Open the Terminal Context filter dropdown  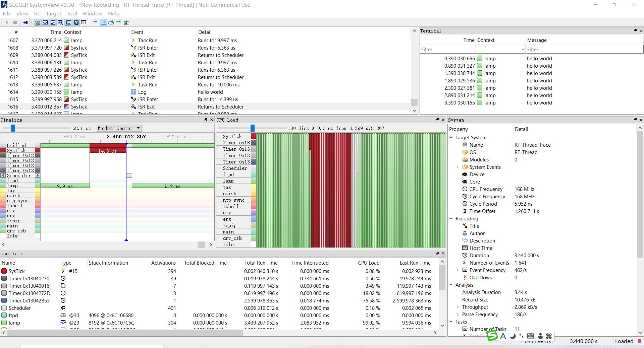click(501, 50)
